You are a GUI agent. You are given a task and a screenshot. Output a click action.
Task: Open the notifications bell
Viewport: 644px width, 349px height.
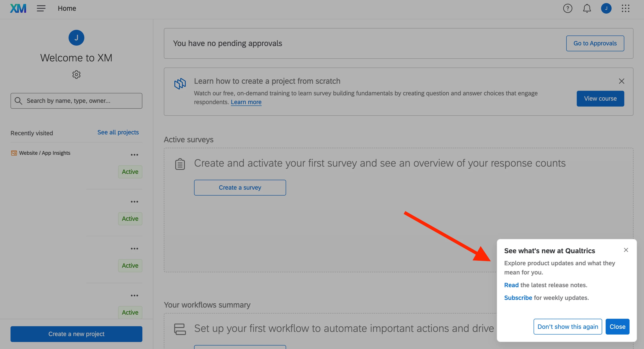[x=587, y=9]
